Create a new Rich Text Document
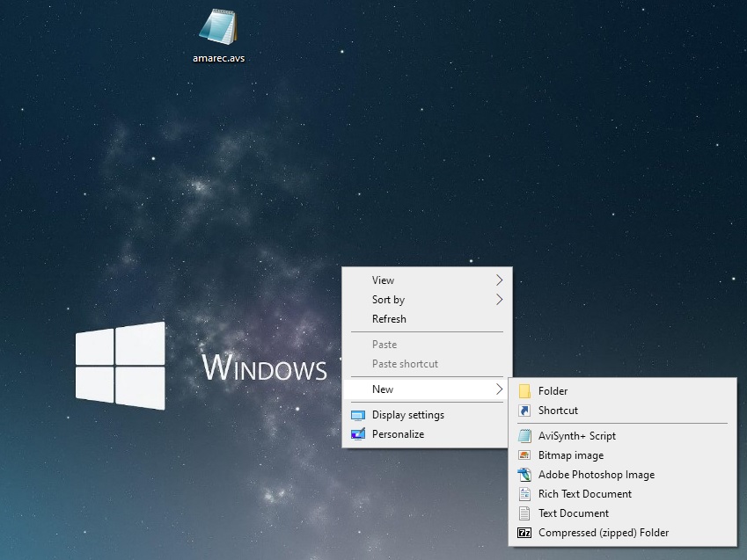 tap(622, 494)
